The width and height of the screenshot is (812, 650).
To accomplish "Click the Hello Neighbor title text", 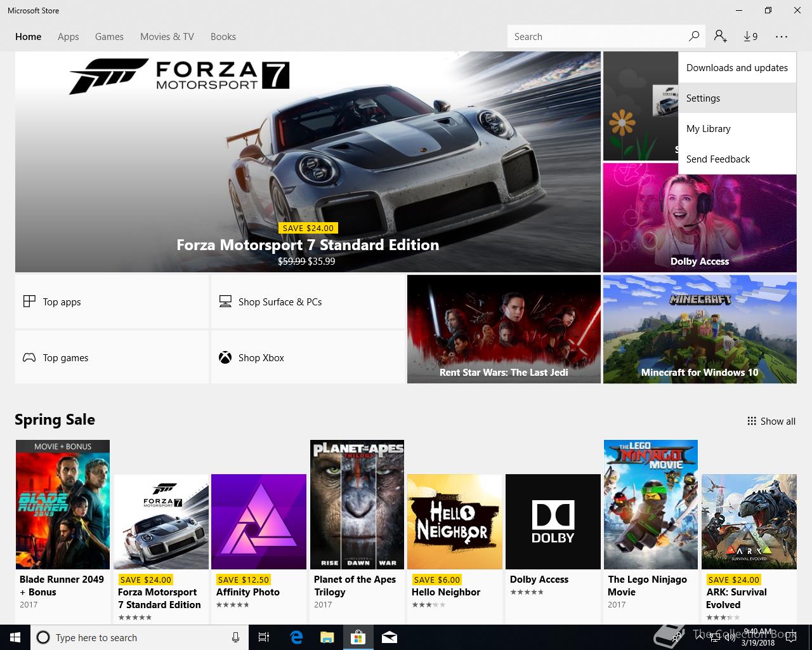I will click(446, 592).
